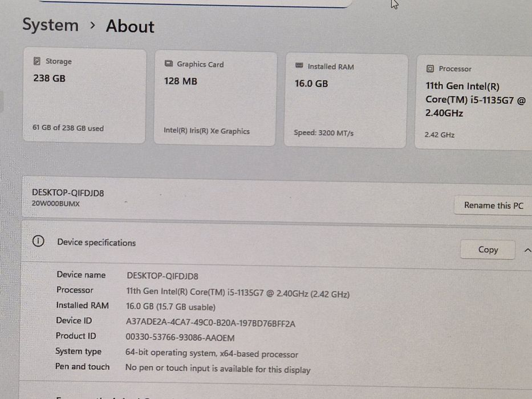Image resolution: width=532 pixels, height=399 pixels.
Task: Select '64-bit operating system' system type value
Action: (x=212, y=353)
